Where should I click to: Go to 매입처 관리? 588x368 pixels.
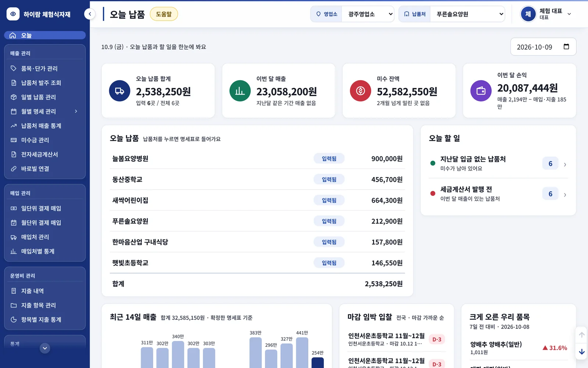click(45, 237)
